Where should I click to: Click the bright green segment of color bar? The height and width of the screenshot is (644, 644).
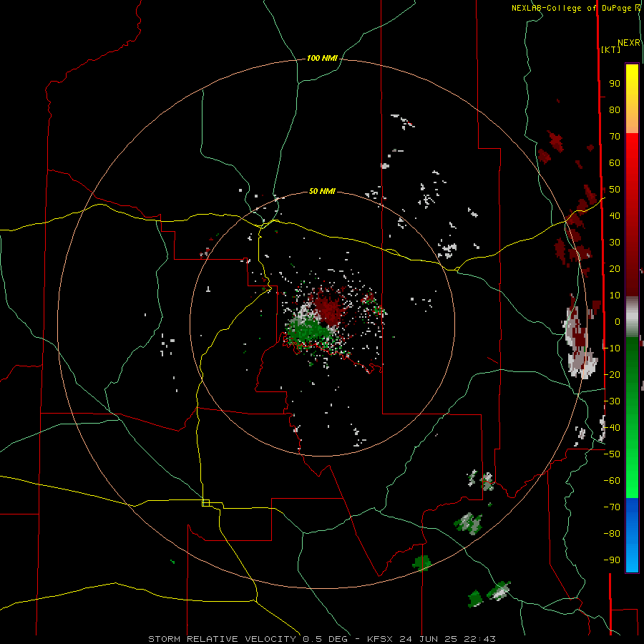(x=632, y=418)
